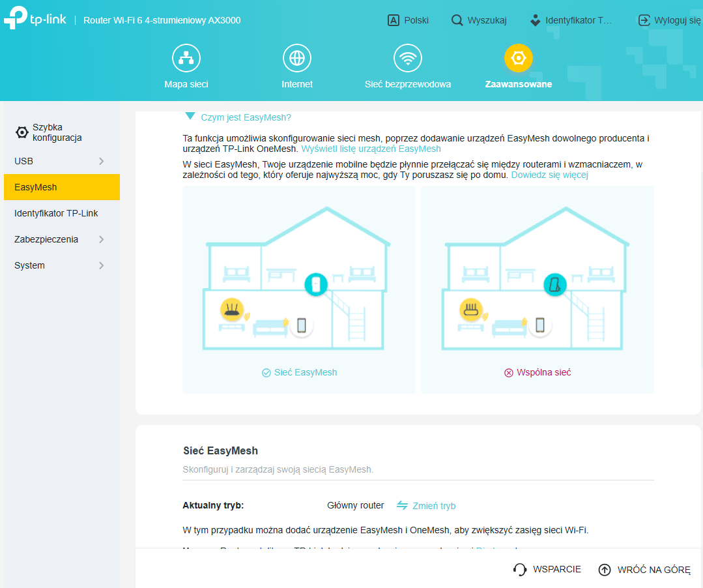The image size is (703, 588).
Task: Click the cross icon beside Wspólna sieć
Action: pos(508,373)
